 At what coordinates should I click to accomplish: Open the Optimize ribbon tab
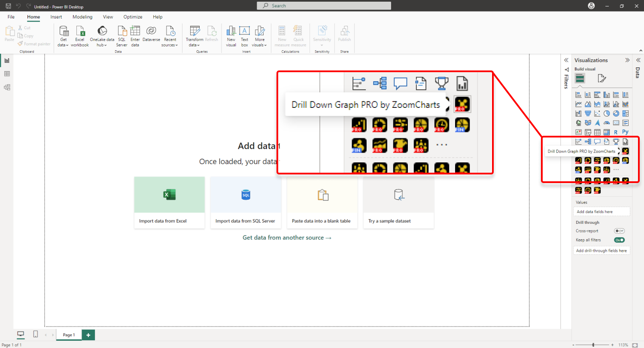click(133, 17)
